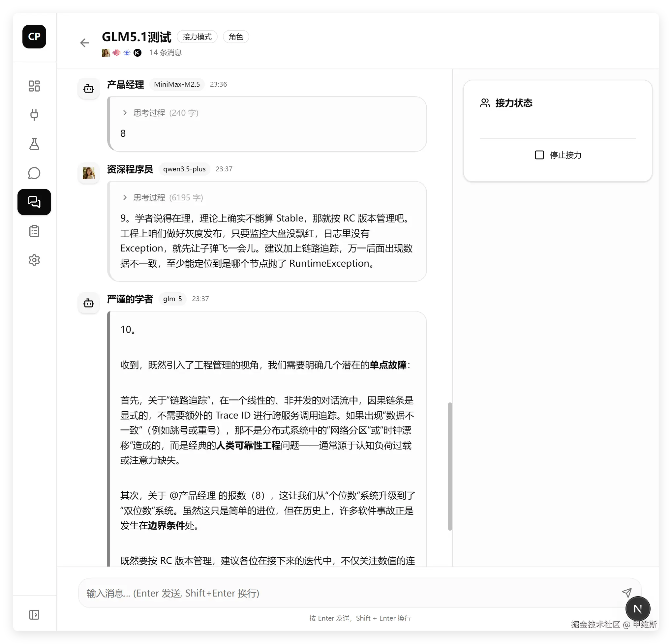Click the chat vertical scrollbar
The height and width of the screenshot is (644, 672).
(x=450, y=466)
